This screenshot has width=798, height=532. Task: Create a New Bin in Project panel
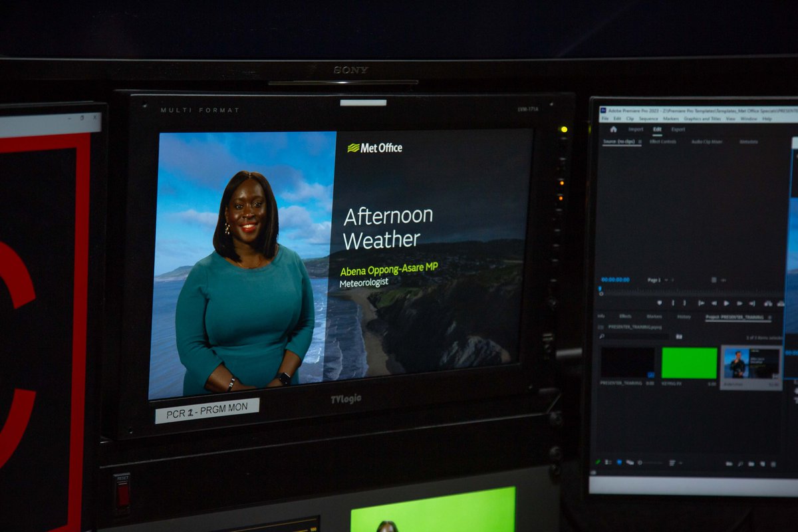point(751,464)
